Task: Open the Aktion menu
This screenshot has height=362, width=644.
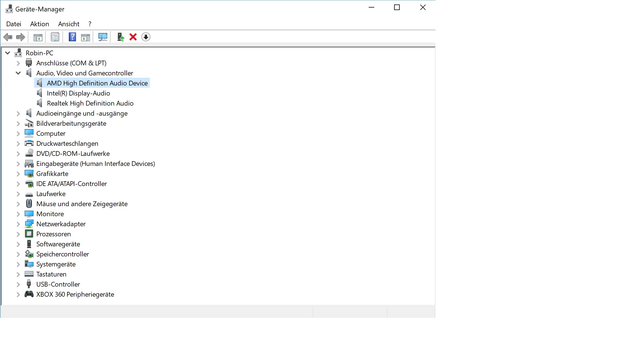Action: [x=40, y=24]
